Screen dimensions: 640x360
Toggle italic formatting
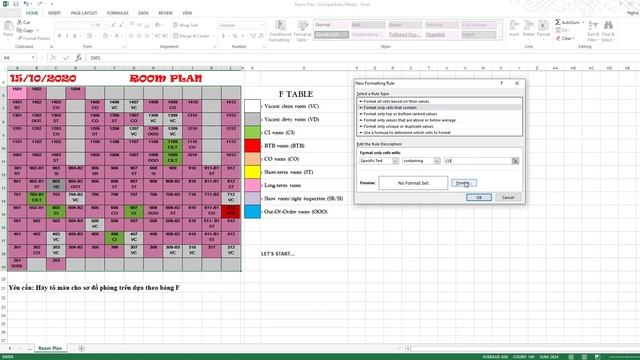tap(67, 36)
